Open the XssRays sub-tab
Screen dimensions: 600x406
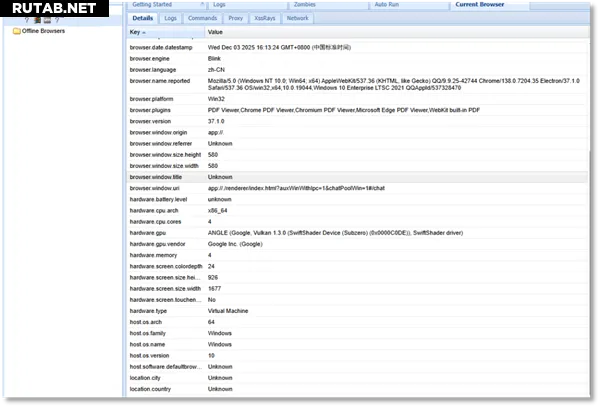point(265,18)
